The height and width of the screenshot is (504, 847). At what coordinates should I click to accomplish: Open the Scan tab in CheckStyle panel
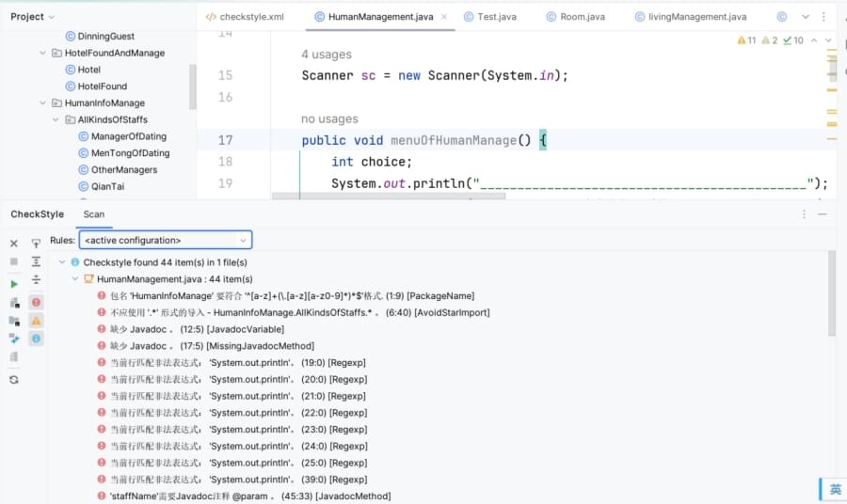pos(94,214)
